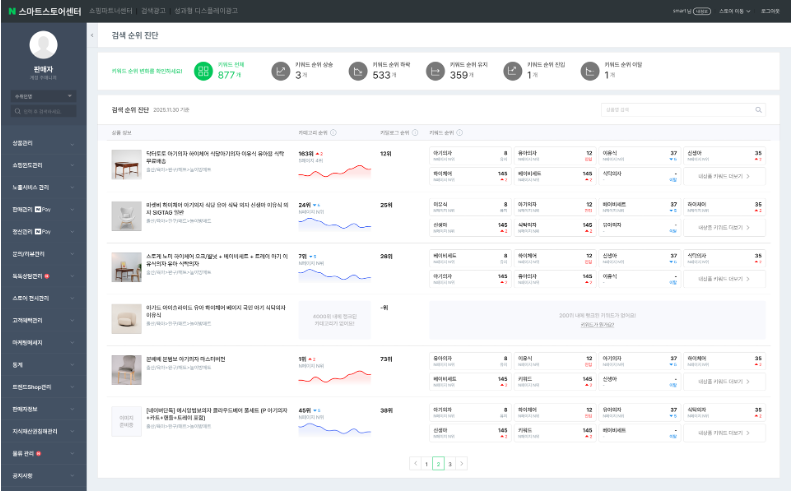Click the Naver N logo in header
The image size is (792, 492).
click(11, 10)
